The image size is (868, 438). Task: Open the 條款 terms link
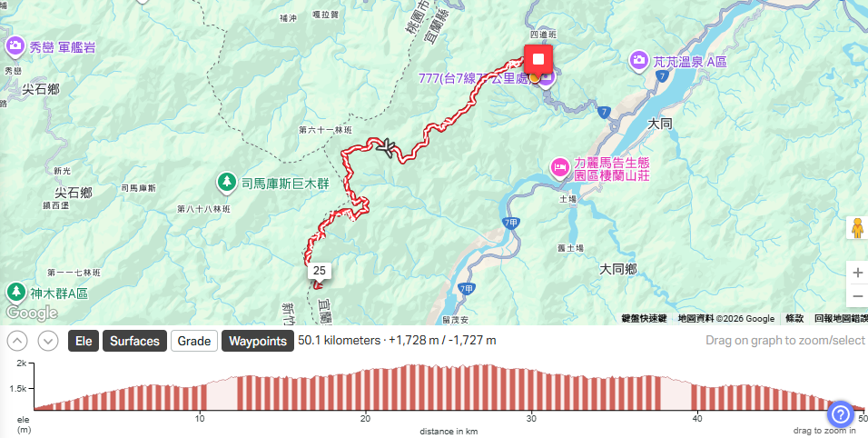(x=794, y=318)
